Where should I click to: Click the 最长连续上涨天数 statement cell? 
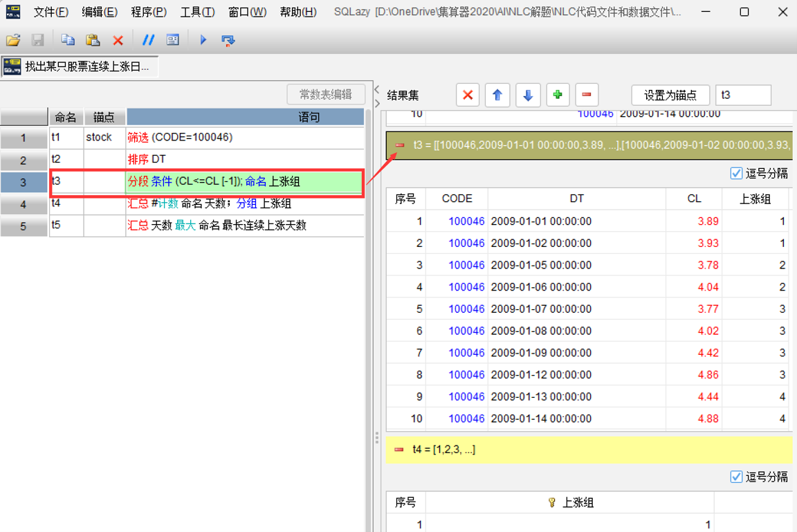pyautogui.click(x=245, y=226)
